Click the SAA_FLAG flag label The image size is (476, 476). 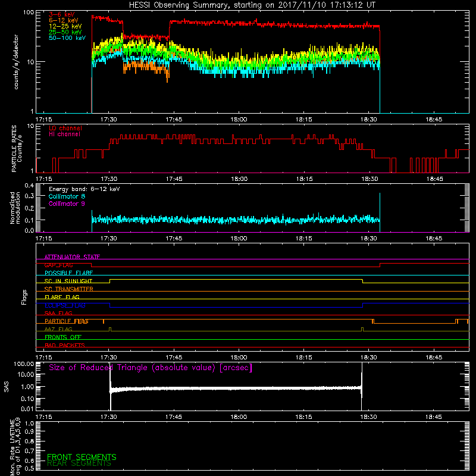pyautogui.click(x=58, y=313)
